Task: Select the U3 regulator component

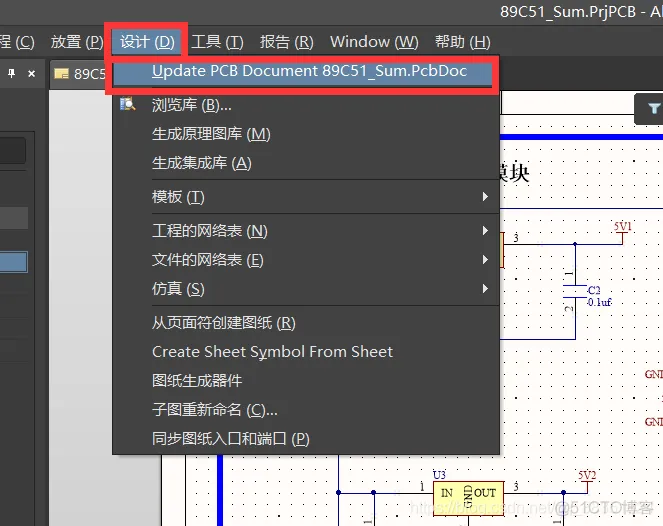Action: (468, 498)
